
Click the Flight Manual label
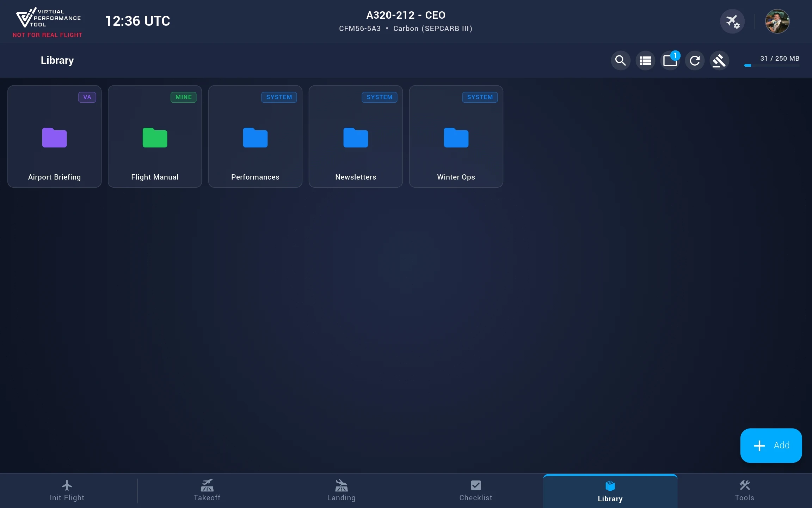click(155, 177)
